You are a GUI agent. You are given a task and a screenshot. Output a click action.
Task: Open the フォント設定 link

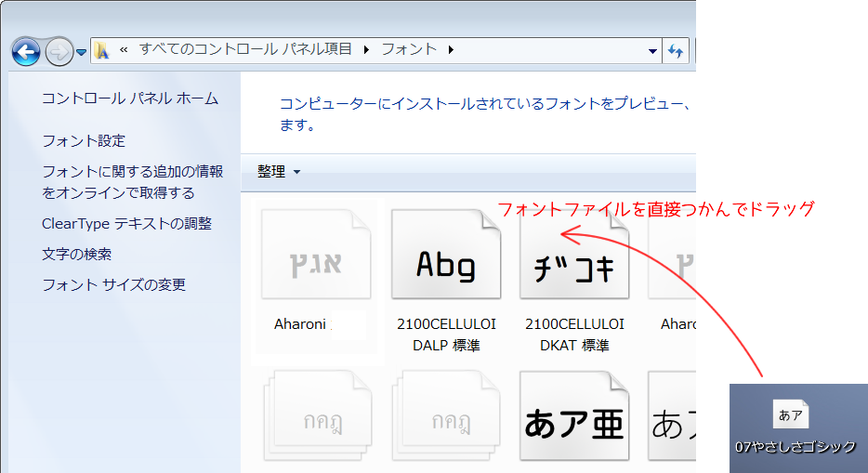84,141
